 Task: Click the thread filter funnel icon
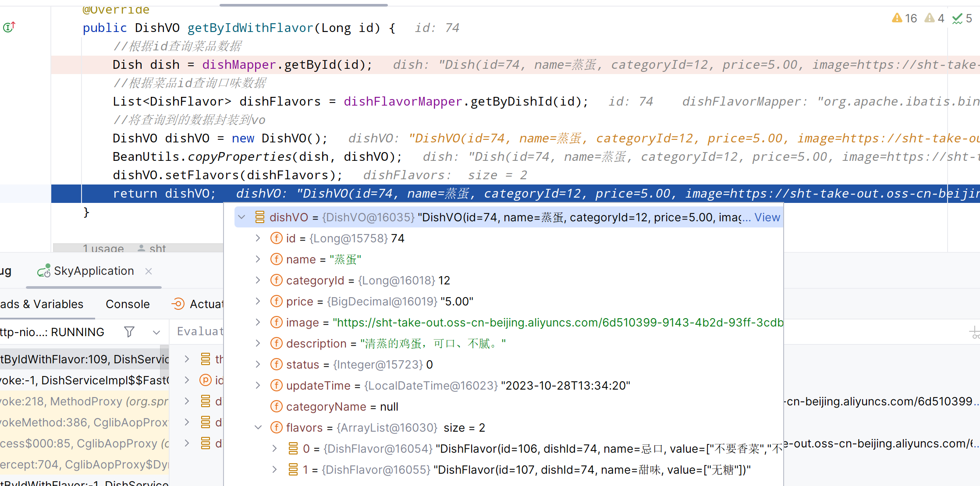click(129, 332)
